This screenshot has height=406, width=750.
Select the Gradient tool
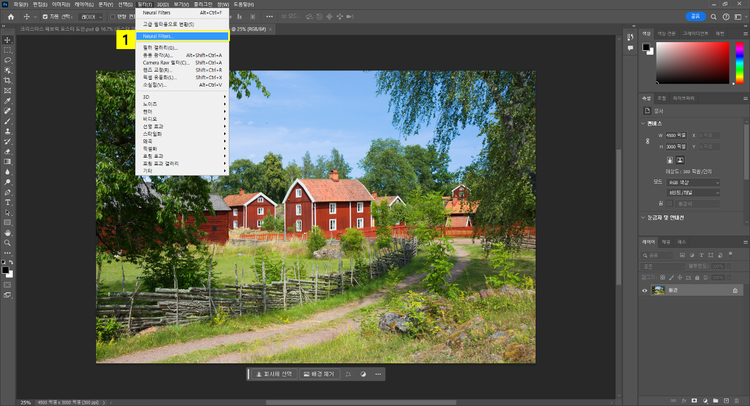pyautogui.click(x=7, y=162)
